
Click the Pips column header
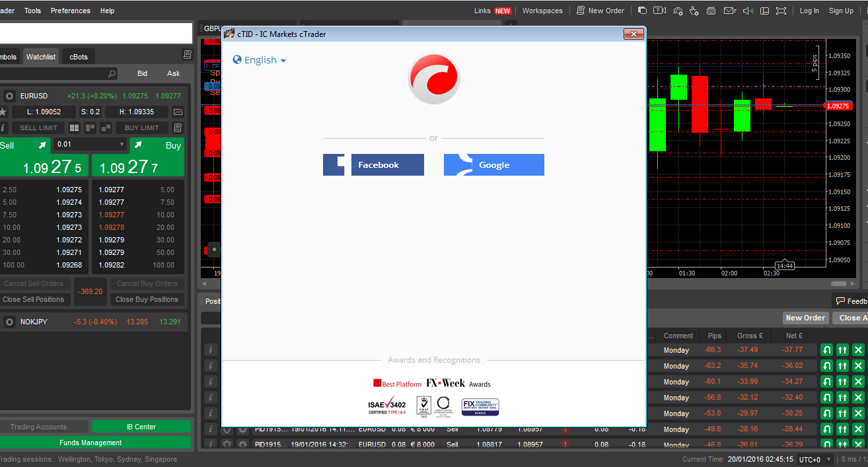click(x=715, y=336)
